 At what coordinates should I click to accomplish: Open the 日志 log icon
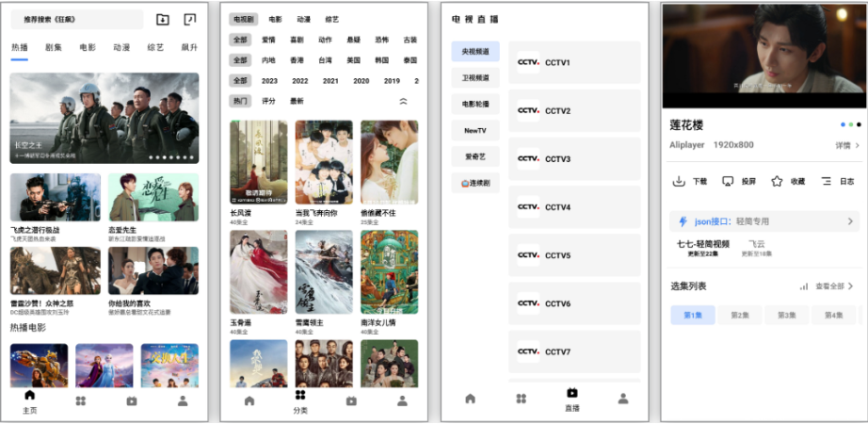827,181
